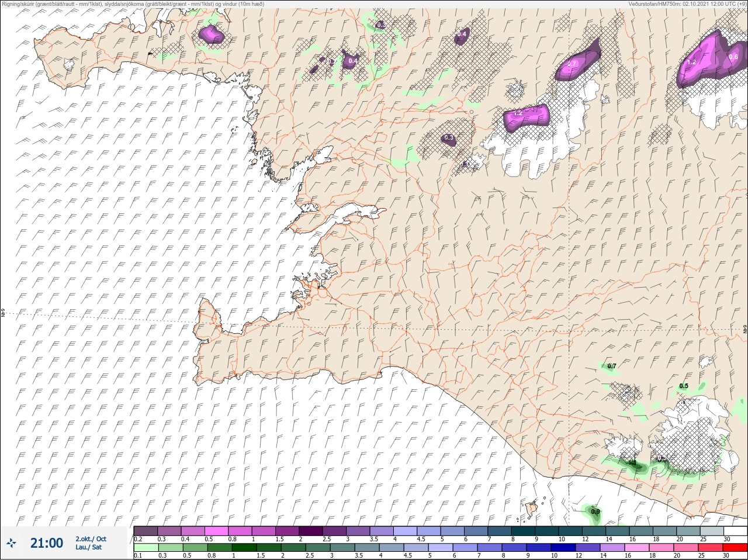Click the red swatch labeled 30 in lower legend row
This screenshot has width=748, height=560.
click(735, 548)
